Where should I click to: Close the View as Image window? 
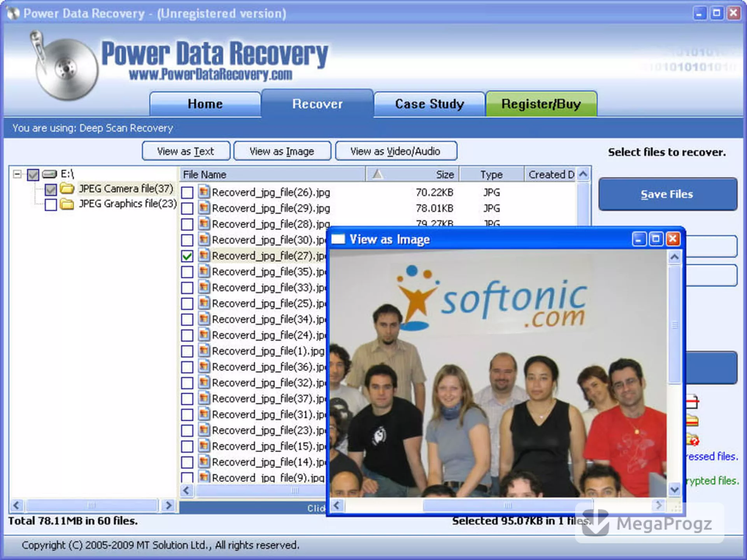tap(673, 239)
